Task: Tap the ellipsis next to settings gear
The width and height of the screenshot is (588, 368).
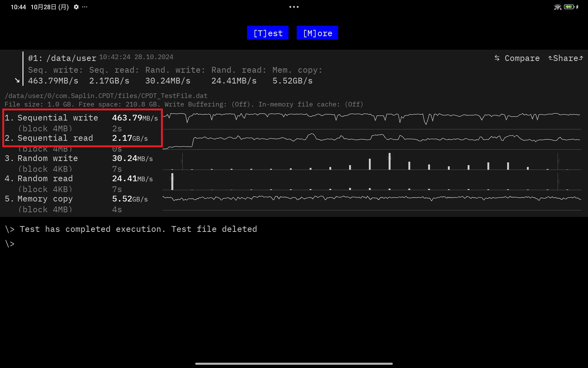Action: pos(85,7)
